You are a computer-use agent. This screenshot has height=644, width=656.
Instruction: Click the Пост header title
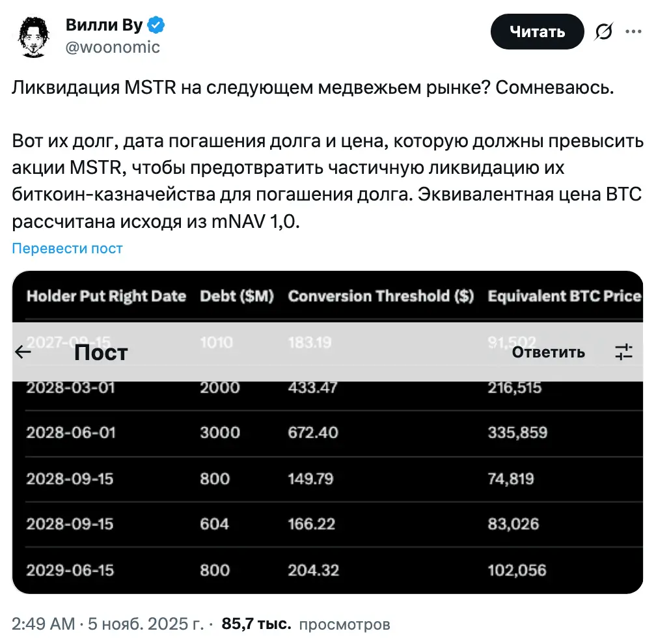point(101,352)
